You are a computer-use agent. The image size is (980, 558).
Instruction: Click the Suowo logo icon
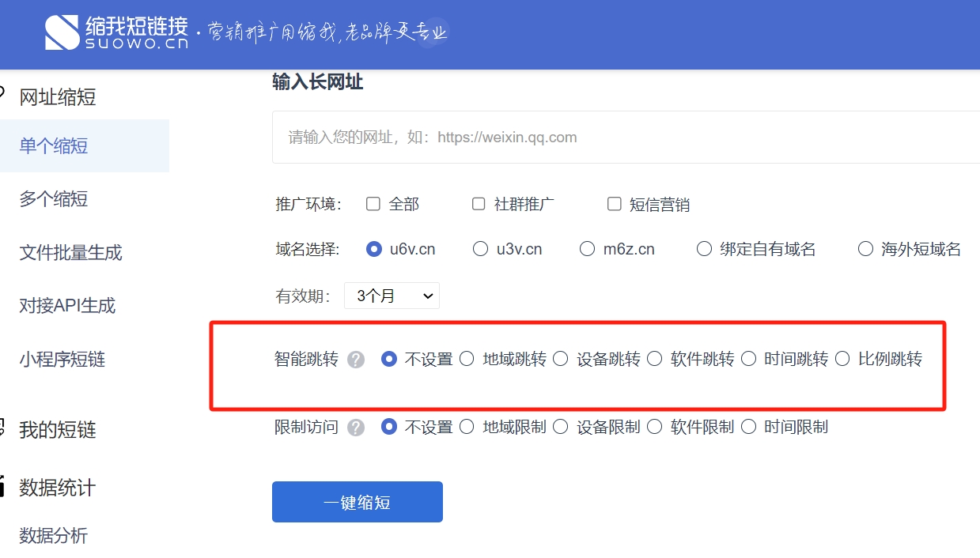pyautogui.click(x=62, y=32)
